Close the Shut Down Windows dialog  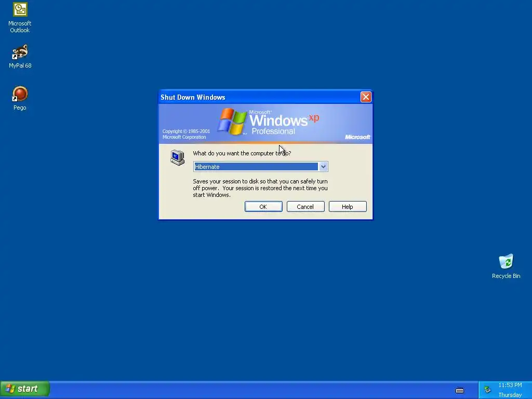366,97
